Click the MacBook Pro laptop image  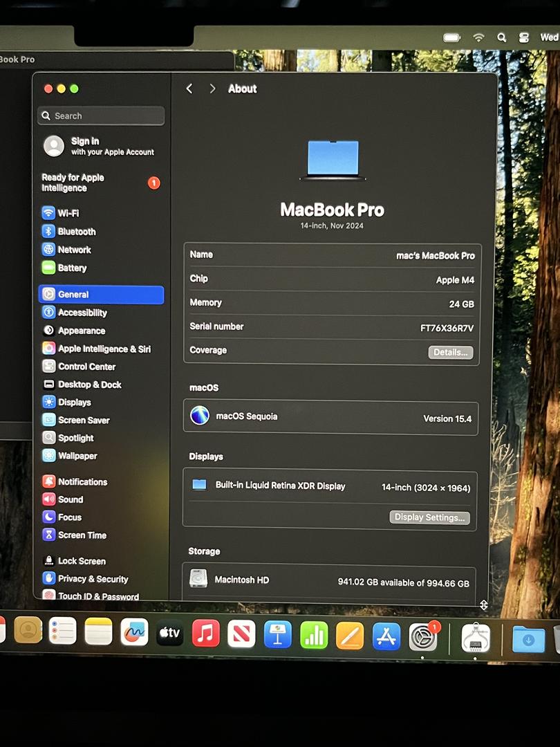pos(333,160)
